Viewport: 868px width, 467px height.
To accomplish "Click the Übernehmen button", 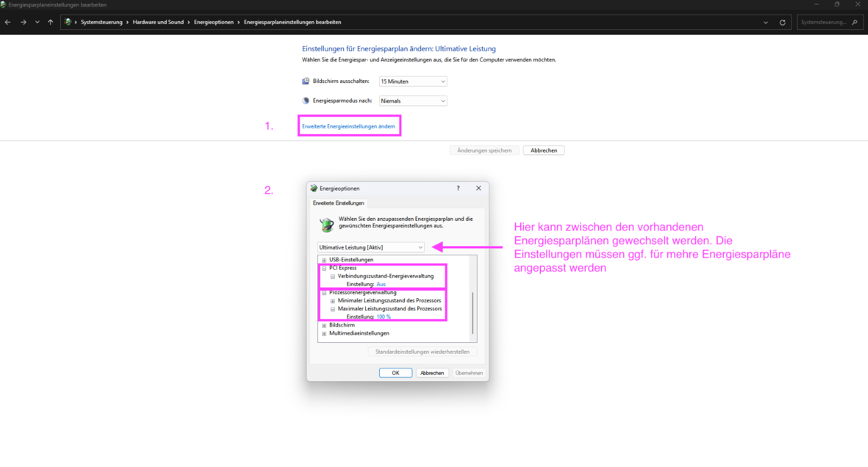I will tap(469, 373).
